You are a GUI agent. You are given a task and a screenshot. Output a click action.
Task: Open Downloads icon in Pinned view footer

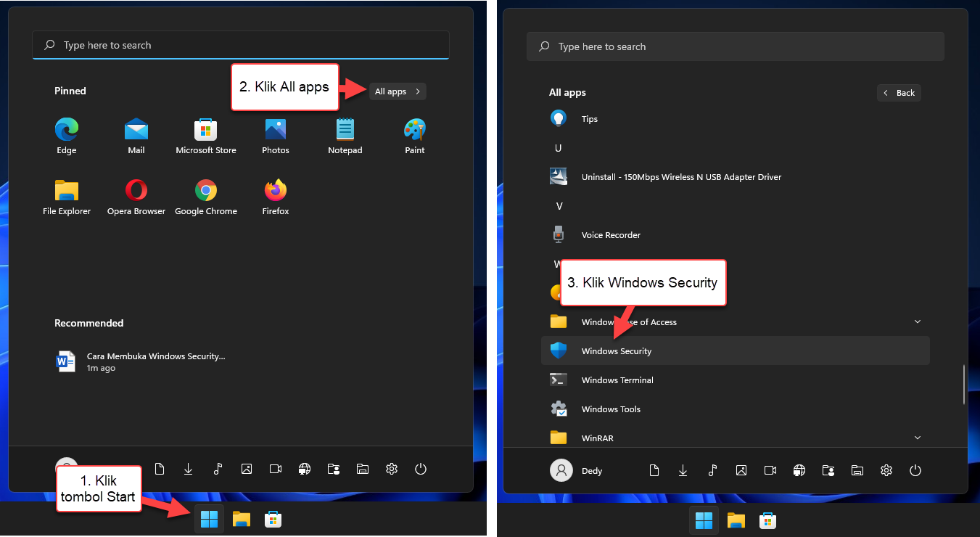[189, 469]
